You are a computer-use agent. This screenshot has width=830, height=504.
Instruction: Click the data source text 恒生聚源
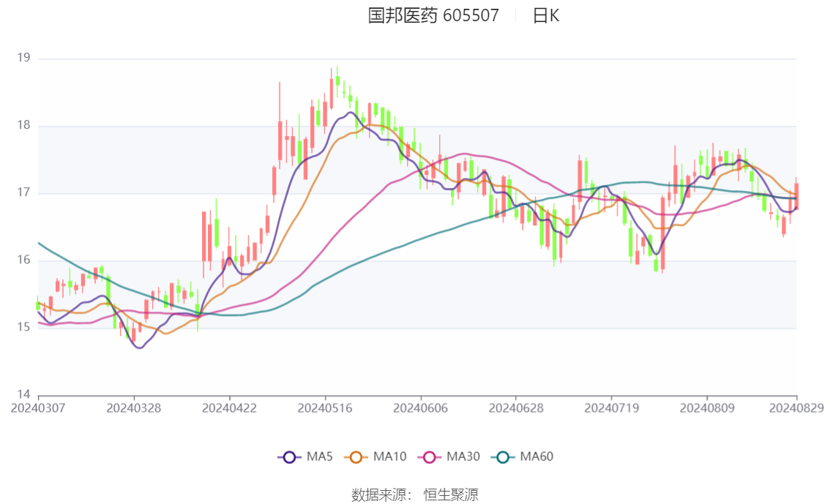pos(450,495)
